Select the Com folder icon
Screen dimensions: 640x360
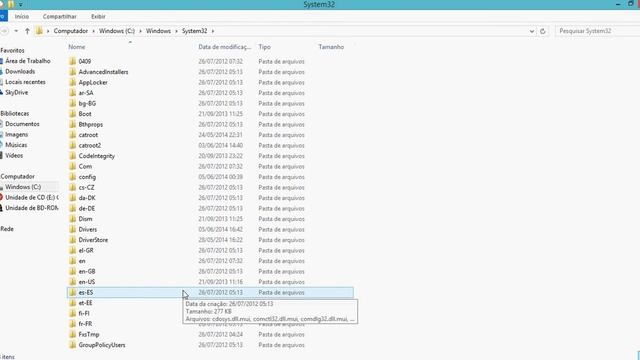(x=73, y=167)
